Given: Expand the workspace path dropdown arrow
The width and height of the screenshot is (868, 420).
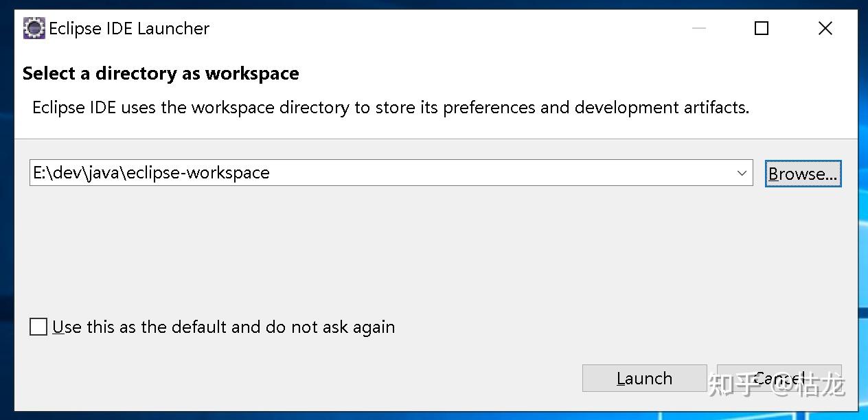Looking at the screenshot, I should pos(742,173).
